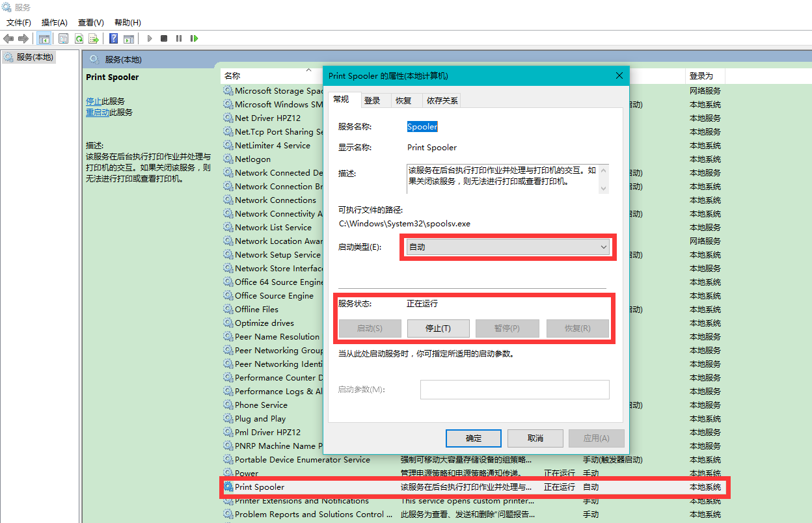Click the Restart Service toolbar icon
The image size is (812, 523).
point(194,38)
